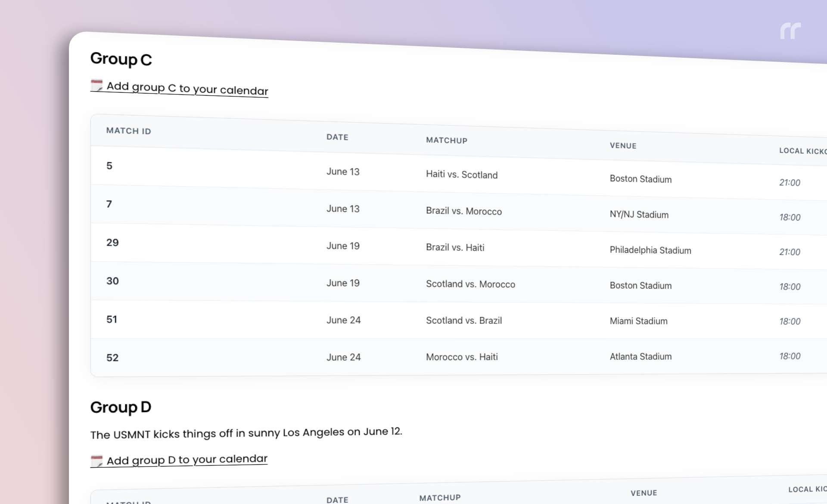Open the Add group C to your calendar link

(x=179, y=88)
